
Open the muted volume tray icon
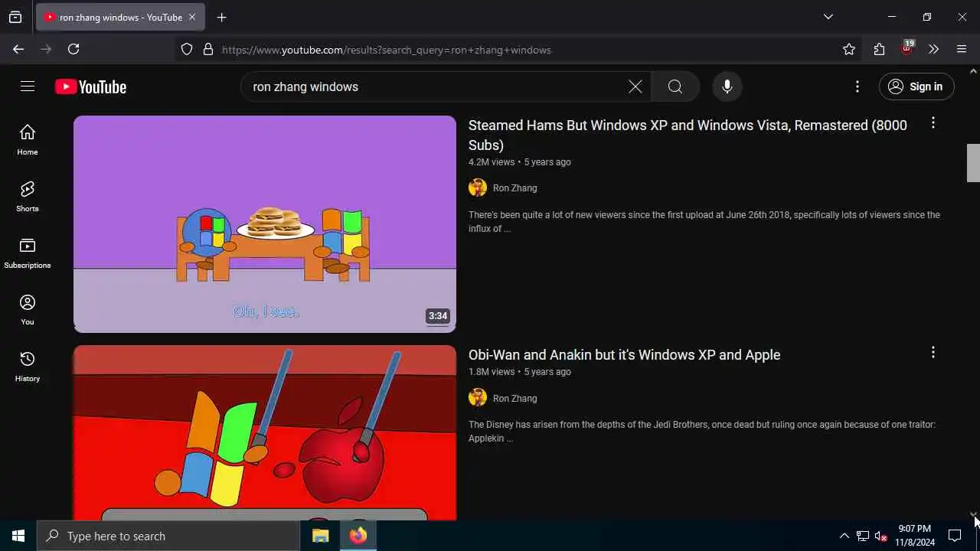point(881,536)
